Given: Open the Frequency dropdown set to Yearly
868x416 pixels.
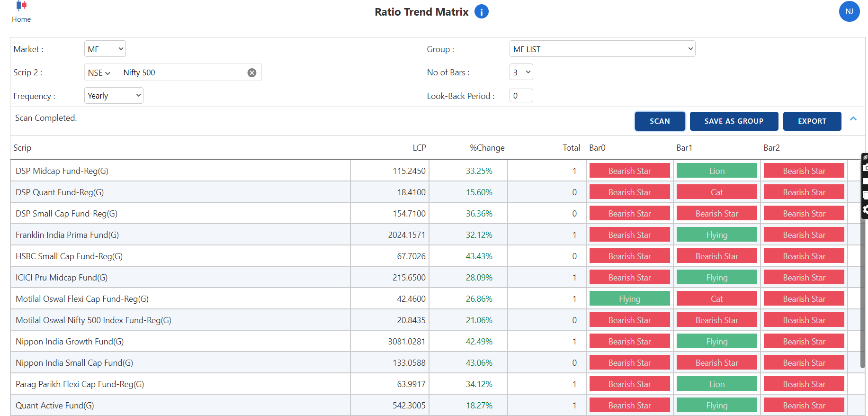Looking at the screenshot, I should click(114, 96).
